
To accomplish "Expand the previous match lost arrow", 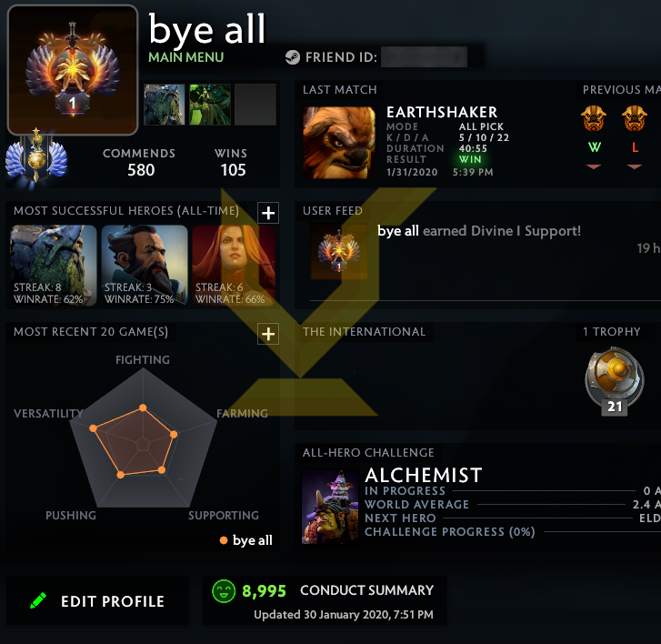I will [x=635, y=167].
